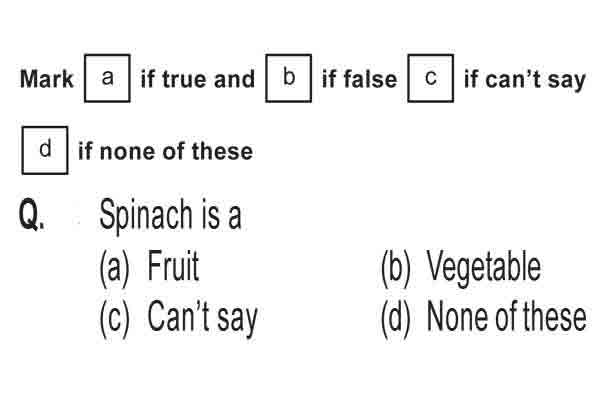
Task: Select the '(a)' option marker before Fruit
Action: point(114,268)
